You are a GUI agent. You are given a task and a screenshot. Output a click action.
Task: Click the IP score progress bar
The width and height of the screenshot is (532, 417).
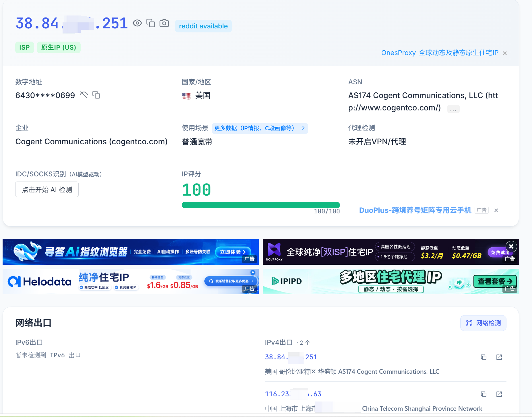[261, 205]
